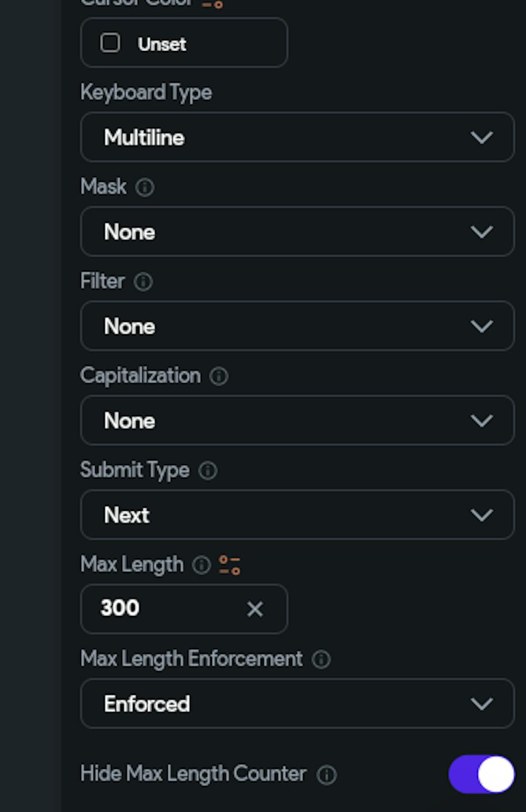Click the Max Length variable binding icon
This screenshot has width=526, height=812.
(x=229, y=565)
